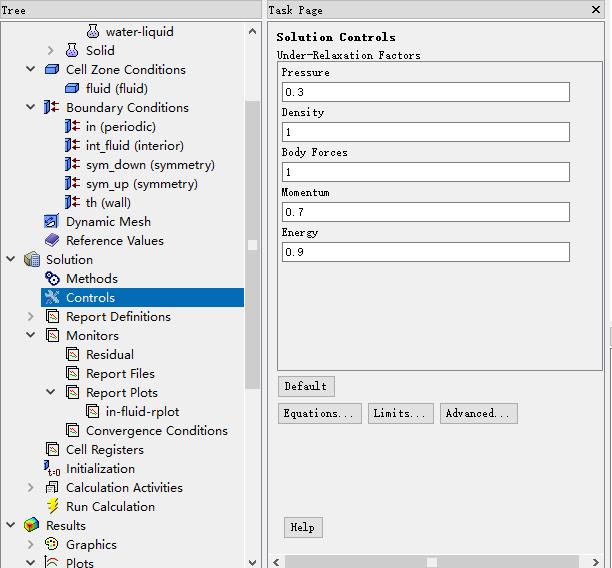Image resolution: width=612 pixels, height=568 pixels.
Task: Open the Limits... dialog
Action: 400,413
